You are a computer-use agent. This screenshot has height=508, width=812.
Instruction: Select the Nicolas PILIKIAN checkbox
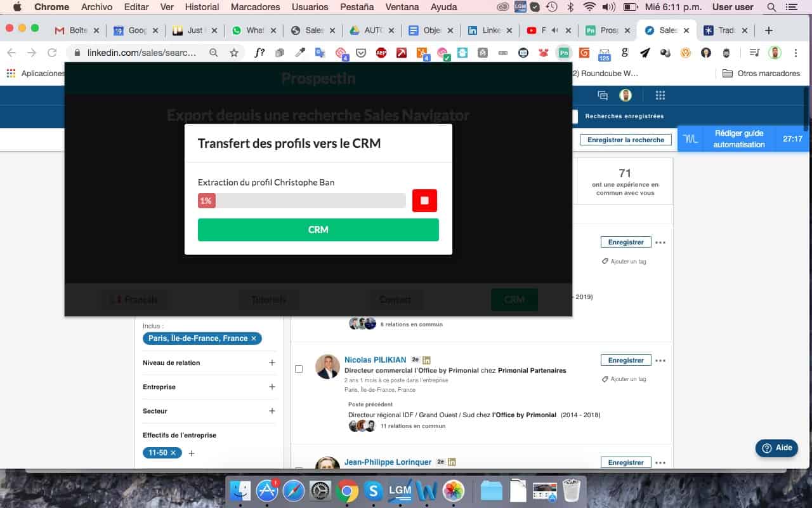[x=299, y=369]
